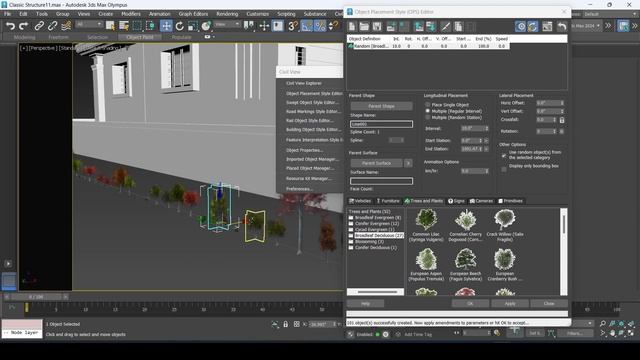Toggle Use random object(s) from selected category
Screen dimensions: 640x360
coord(504,155)
